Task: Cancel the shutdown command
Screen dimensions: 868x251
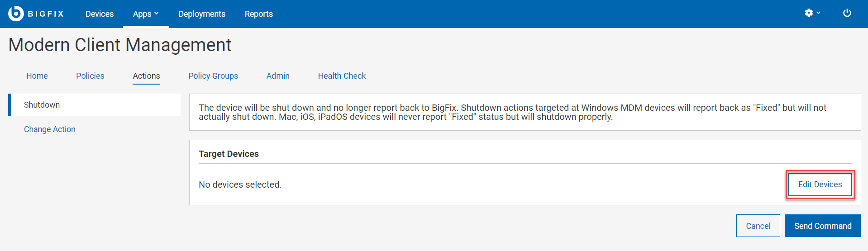Action: [758, 226]
